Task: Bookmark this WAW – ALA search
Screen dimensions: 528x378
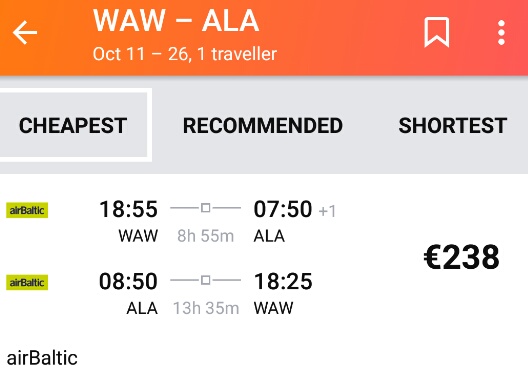Action: click(437, 32)
